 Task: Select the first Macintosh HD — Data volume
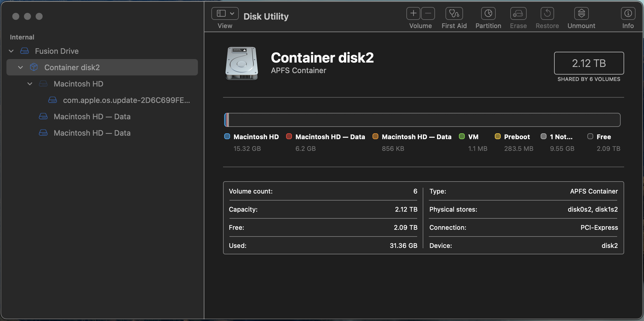(x=92, y=117)
